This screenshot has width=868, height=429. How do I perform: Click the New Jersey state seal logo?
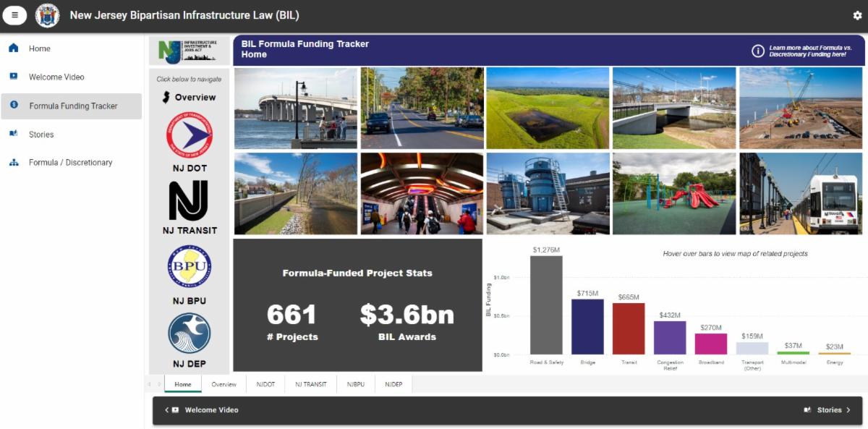pyautogui.click(x=48, y=15)
